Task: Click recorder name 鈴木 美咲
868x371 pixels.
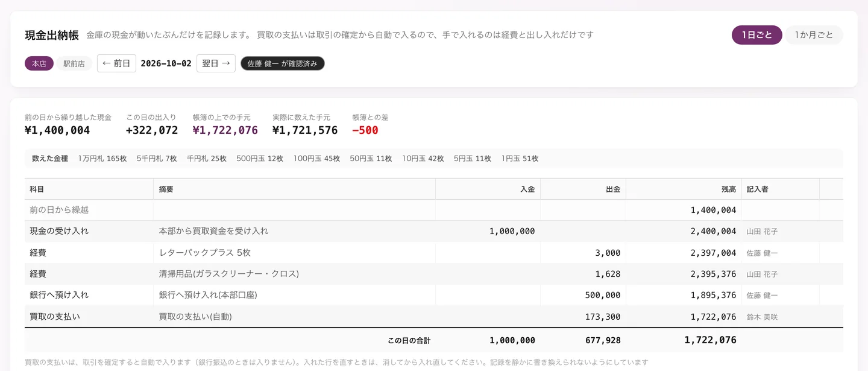Action: click(x=763, y=317)
